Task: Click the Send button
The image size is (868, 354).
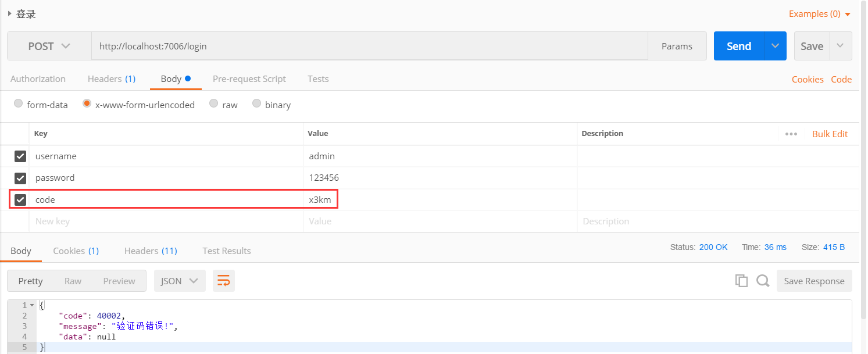Action: pos(739,46)
